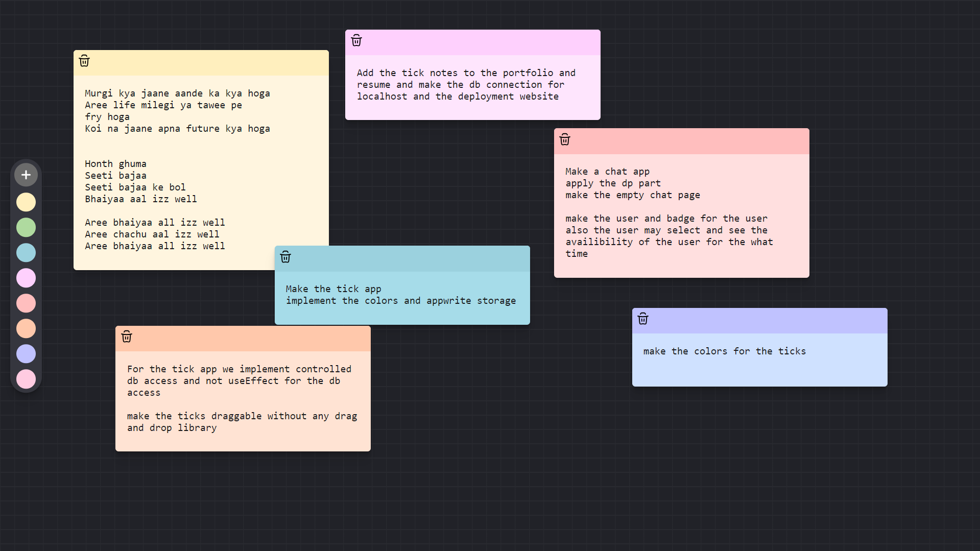980x551 pixels.
Task: Select the yellow color swatch
Action: (26, 202)
